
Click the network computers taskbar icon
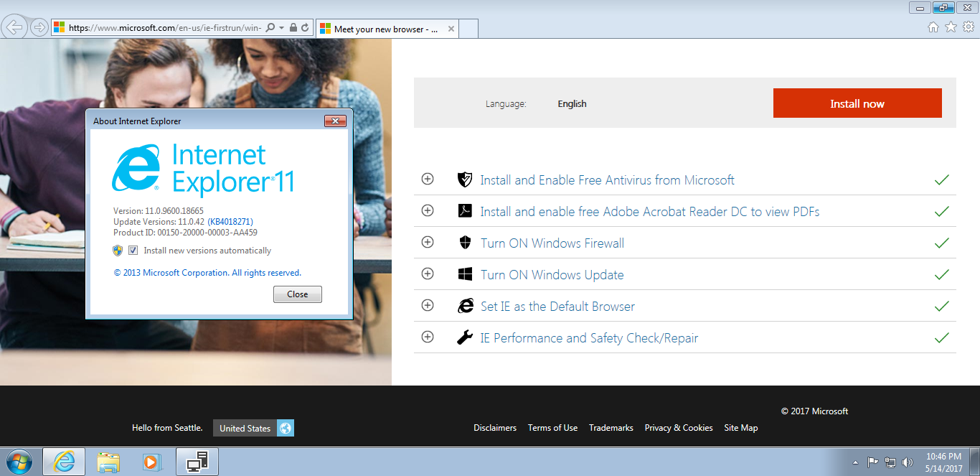197,462
